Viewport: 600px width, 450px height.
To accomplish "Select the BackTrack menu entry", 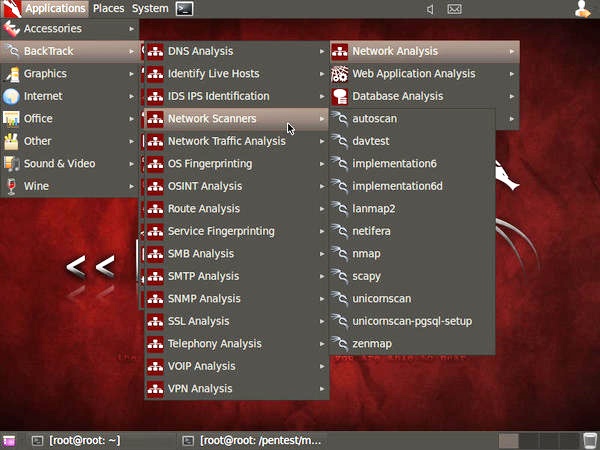I will (x=70, y=51).
